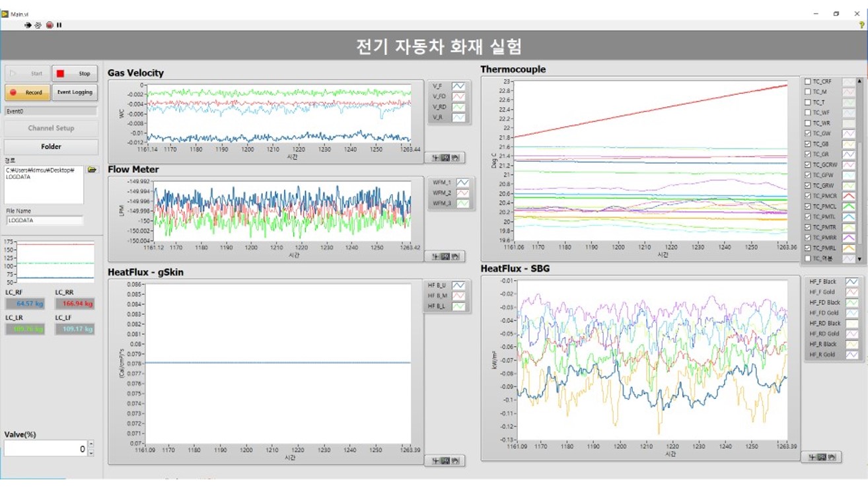Select pan hand tool in HeatFlux SBG palette
This screenshot has height=488, width=868.
pos(832,457)
